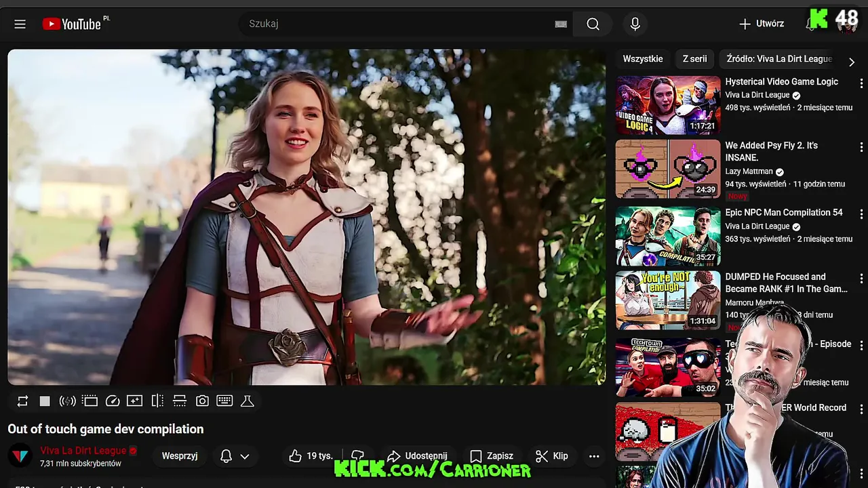Open keyboard shortcuts icon below player
Screen dimensions: 868x488
click(x=224, y=401)
